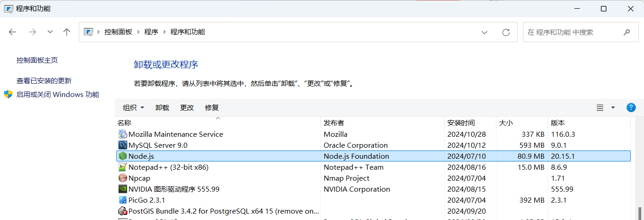Click the 593 MB size cell
This screenshot has height=220, width=644.
click(x=531, y=145)
